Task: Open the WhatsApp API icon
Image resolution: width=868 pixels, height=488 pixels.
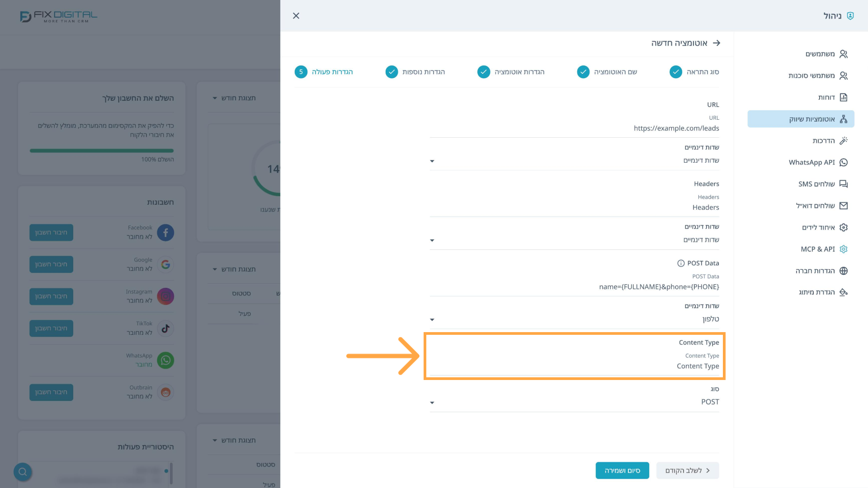Action: pos(843,162)
